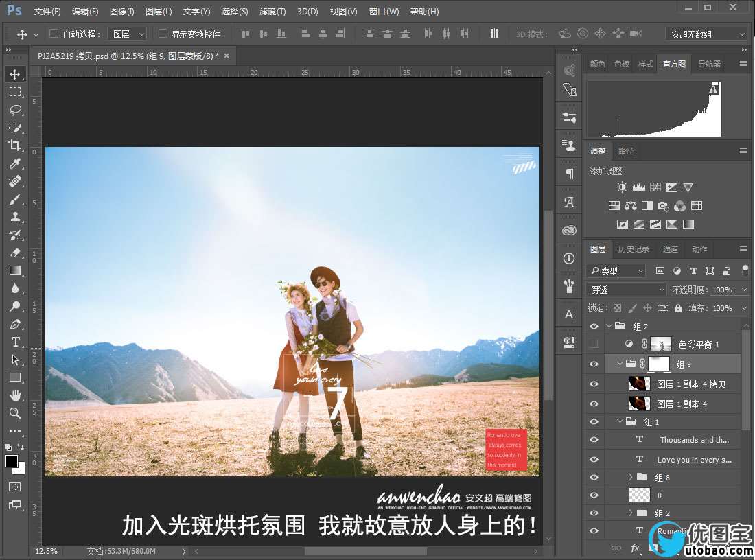
Task: Click the foreground black color swatch
Action: (11, 460)
